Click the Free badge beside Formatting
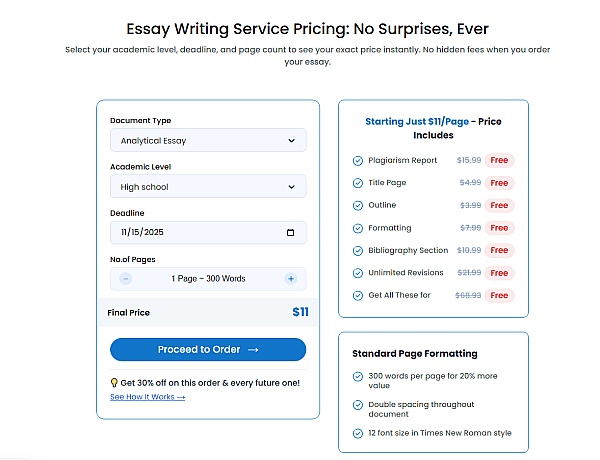 (x=499, y=228)
